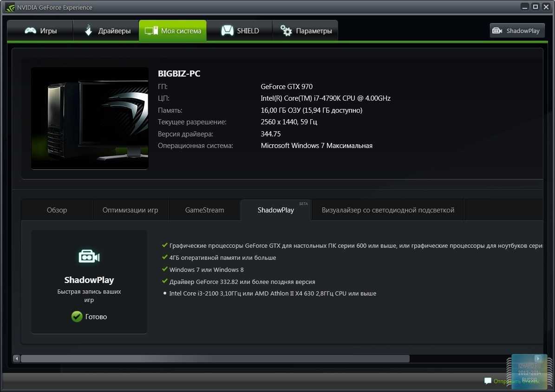Click the horizontal scrollbar left arrow
The image size is (555, 392).
(x=17, y=359)
